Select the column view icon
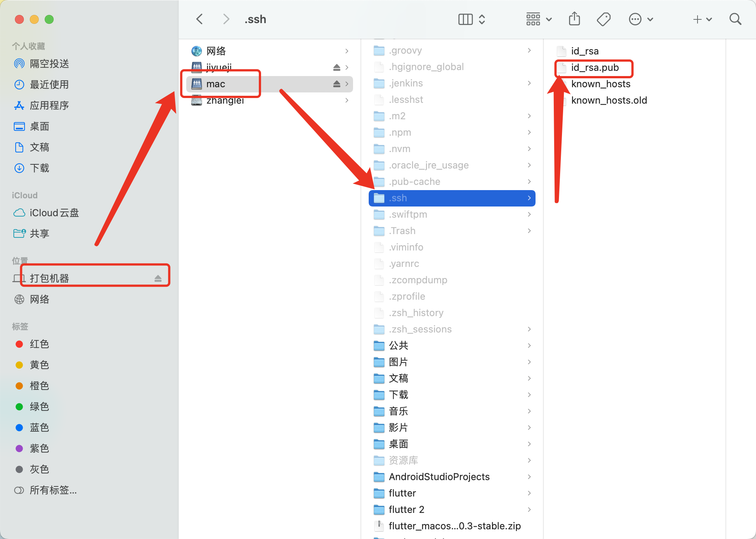 (x=466, y=19)
